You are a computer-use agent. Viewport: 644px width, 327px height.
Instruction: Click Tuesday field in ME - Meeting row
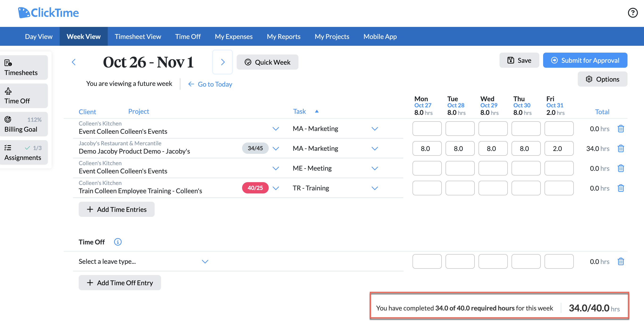coord(460,168)
